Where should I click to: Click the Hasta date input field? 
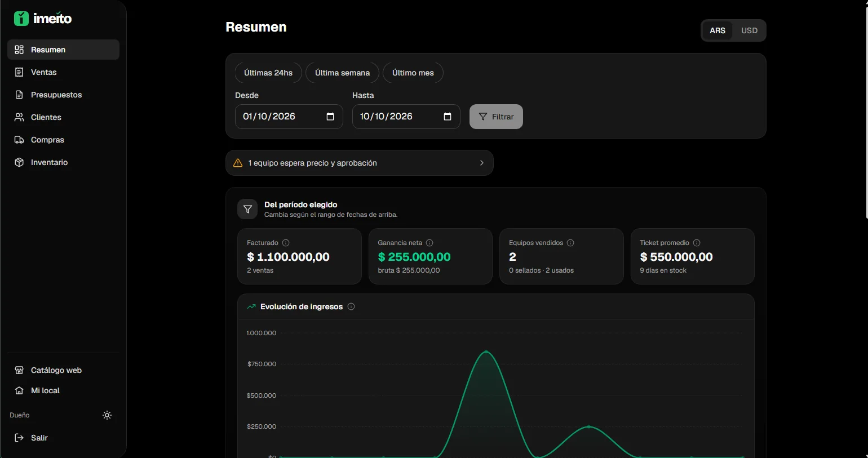click(x=406, y=117)
